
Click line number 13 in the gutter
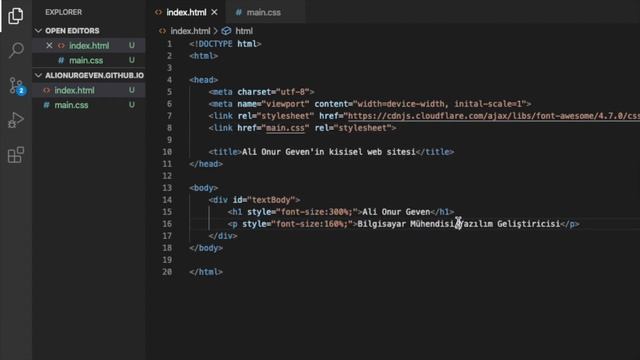[x=167, y=188]
